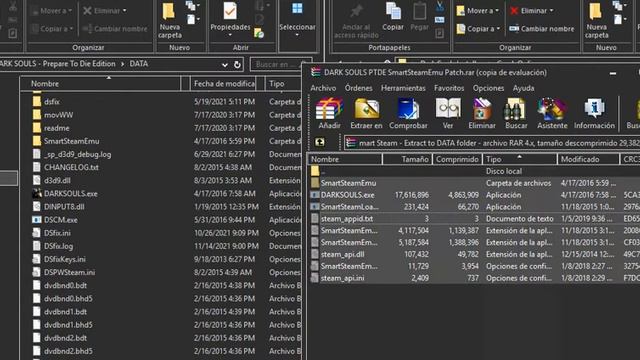Click Cambiar nombre in right Explorer
640x360 pixels.
pos(542,29)
